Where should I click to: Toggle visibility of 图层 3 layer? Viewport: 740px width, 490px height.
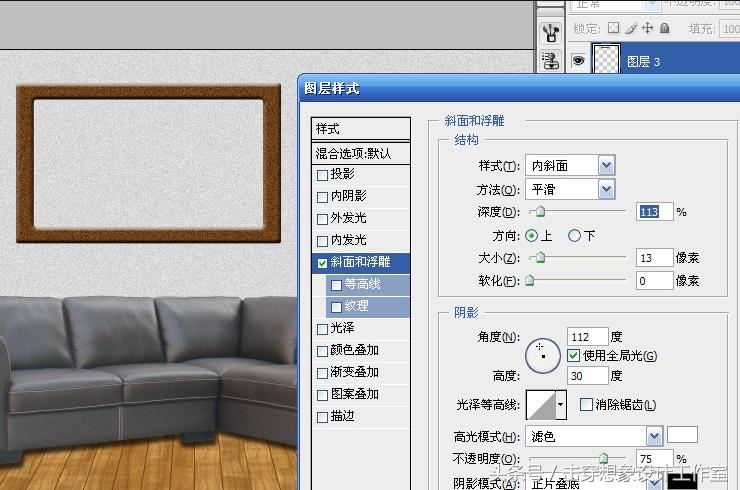pyautogui.click(x=578, y=61)
